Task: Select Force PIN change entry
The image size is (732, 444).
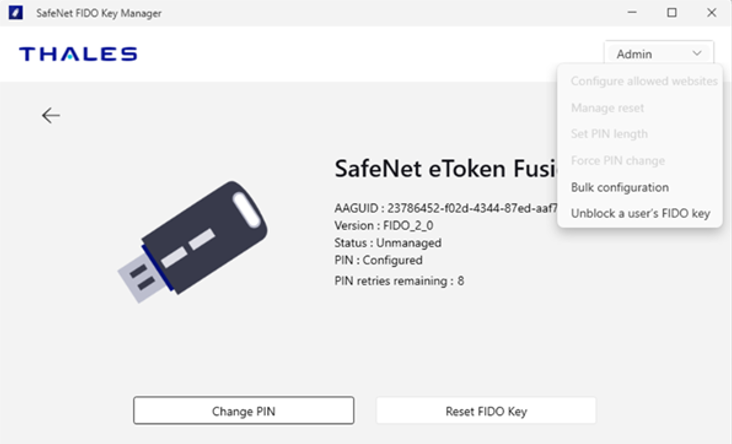Action: tap(617, 160)
